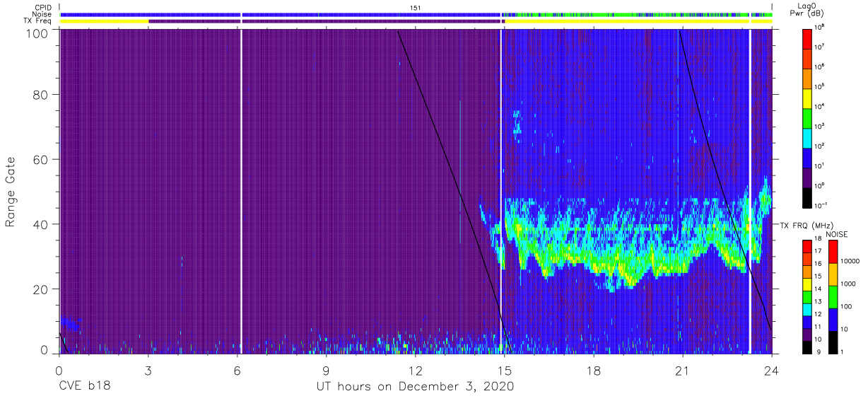Click the white data gap line after hour 23
This screenshot has width=868, height=401.
(749, 191)
